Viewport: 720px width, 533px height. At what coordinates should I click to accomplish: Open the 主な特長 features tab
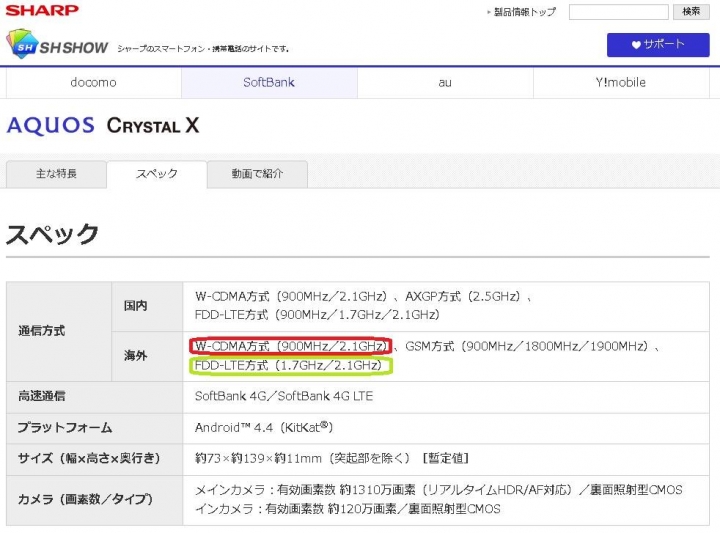(x=56, y=174)
